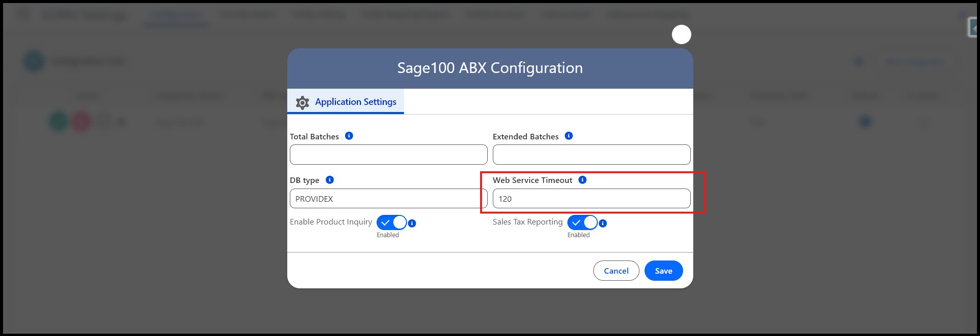The width and height of the screenshot is (980, 336).
Task: Select the Application Settings tab
Action: pyautogui.click(x=346, y=102)
